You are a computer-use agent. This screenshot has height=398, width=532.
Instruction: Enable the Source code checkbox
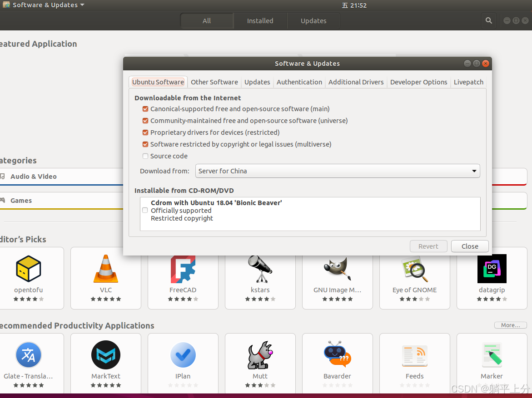[x=145, y=156]
